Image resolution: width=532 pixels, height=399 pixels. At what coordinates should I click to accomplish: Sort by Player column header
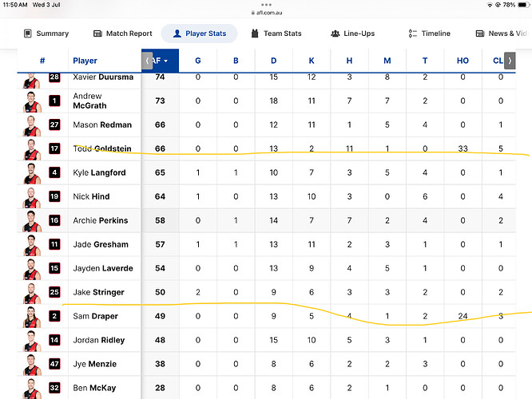click(x=85, y=61)
